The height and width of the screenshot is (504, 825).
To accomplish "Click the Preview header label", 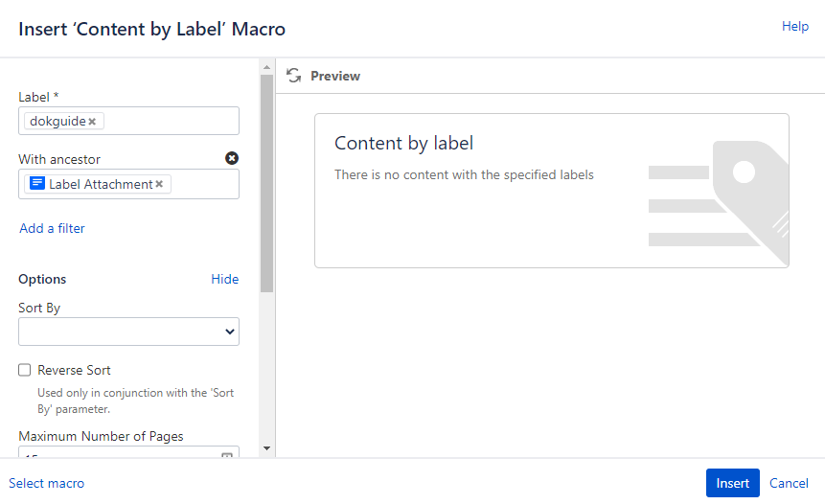I will (x=335, y=76).
